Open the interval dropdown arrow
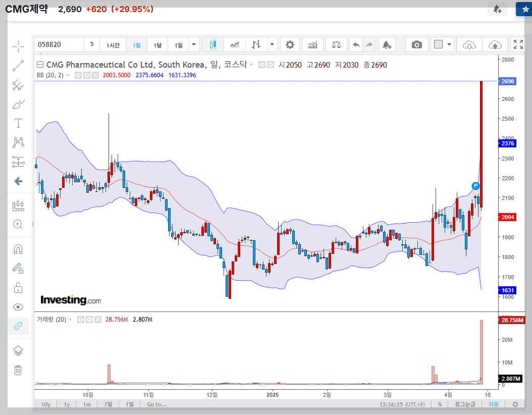This screenshot has height=415, width=532. pos(194,45)
